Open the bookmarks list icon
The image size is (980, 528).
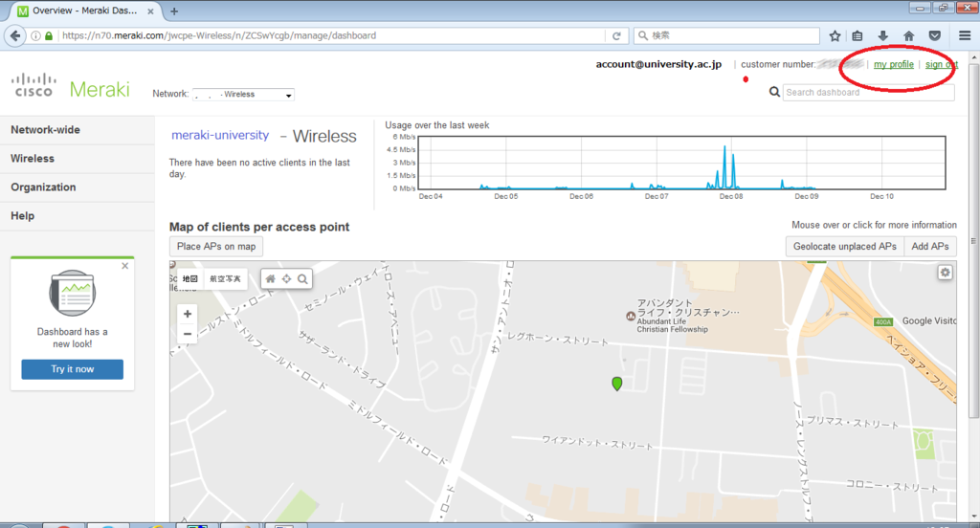857,35
